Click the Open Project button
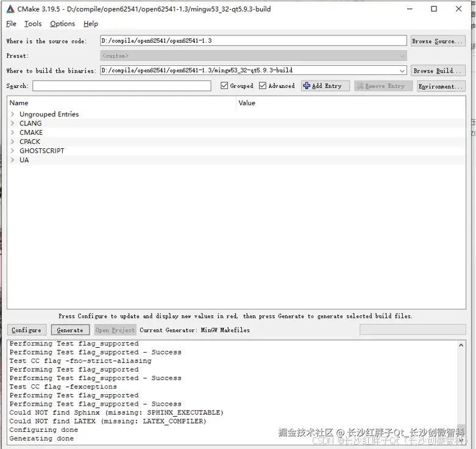The image size is (476, 449). [x=115, y=330]
